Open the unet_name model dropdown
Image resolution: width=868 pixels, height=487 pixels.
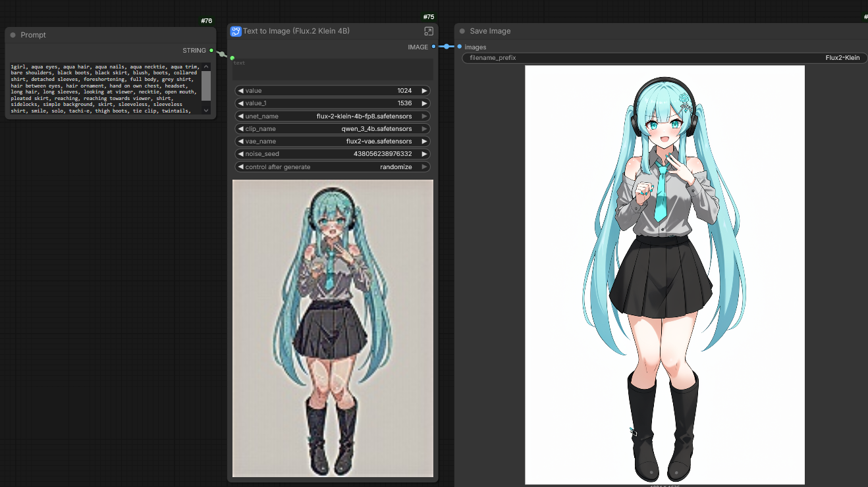tap(333, 116)
